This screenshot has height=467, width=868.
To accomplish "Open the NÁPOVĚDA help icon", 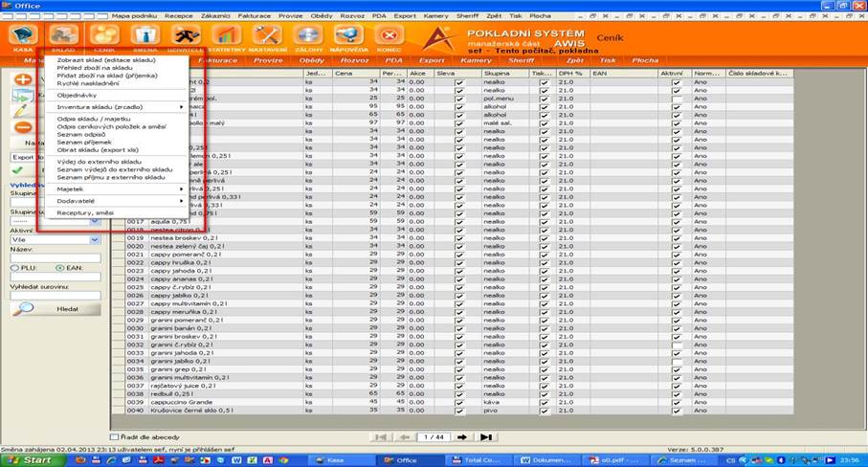I will click(x=348, y=36).
